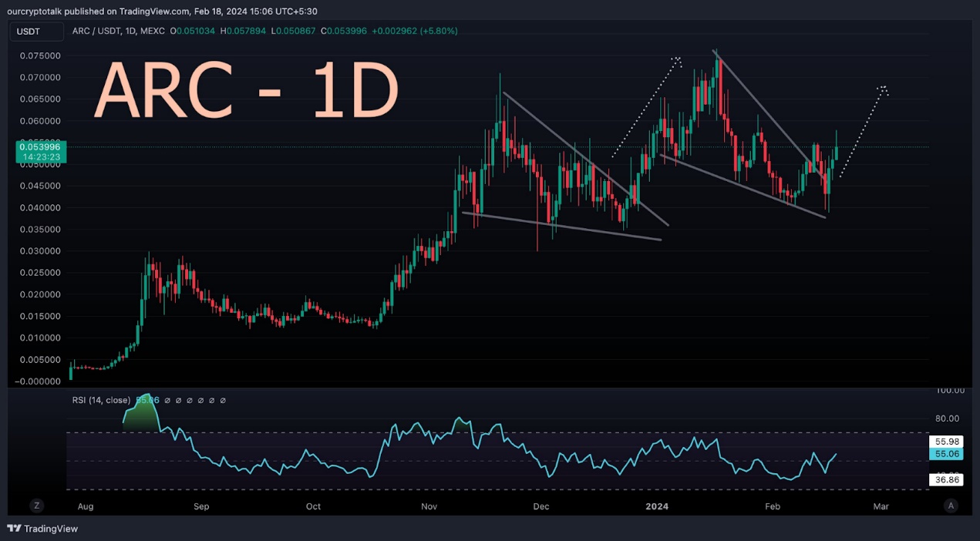Viewport: 980px width, 541px height.
Task: Click the 36.86 RSI level tag
Action: point(945,479)
